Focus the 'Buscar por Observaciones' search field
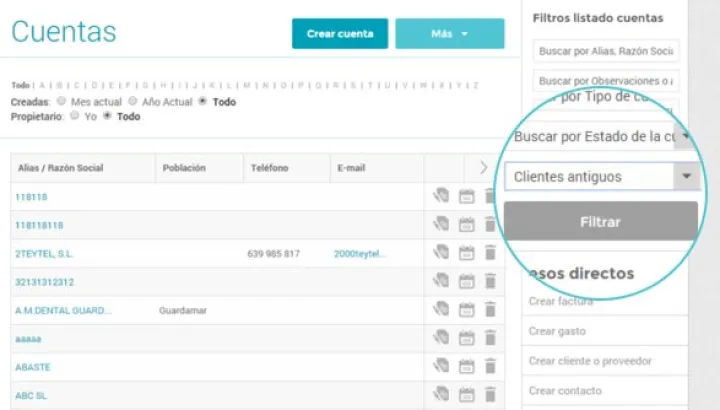The image size is (720, 410). [x=606, y=81]
